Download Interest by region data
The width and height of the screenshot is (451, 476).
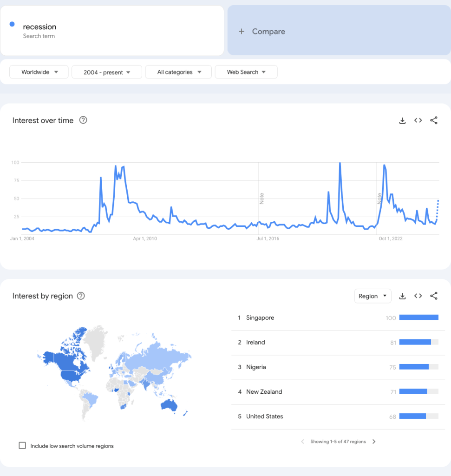click(x=402, y=296)
